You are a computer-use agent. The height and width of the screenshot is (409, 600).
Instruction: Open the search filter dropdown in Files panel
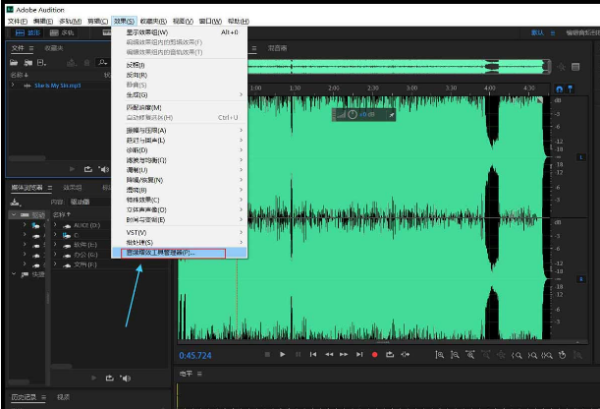pos(103,62)
